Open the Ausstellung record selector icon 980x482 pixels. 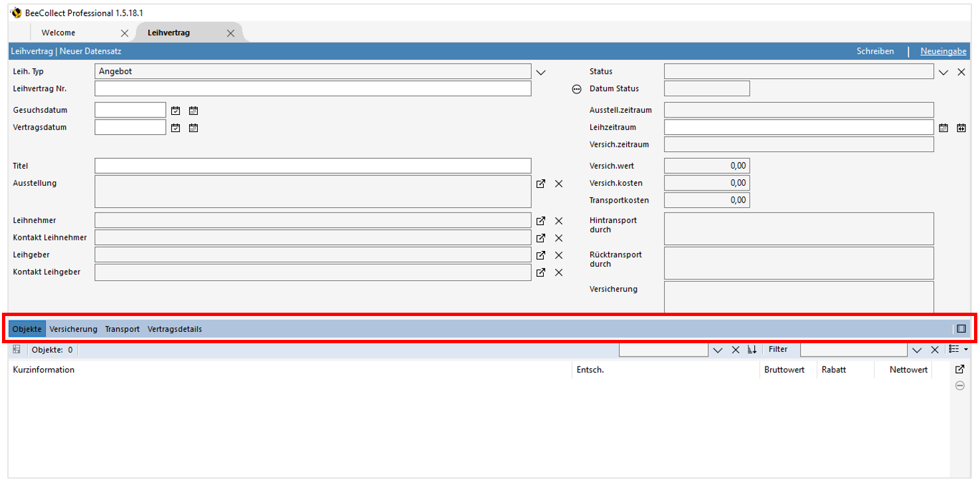540,184
